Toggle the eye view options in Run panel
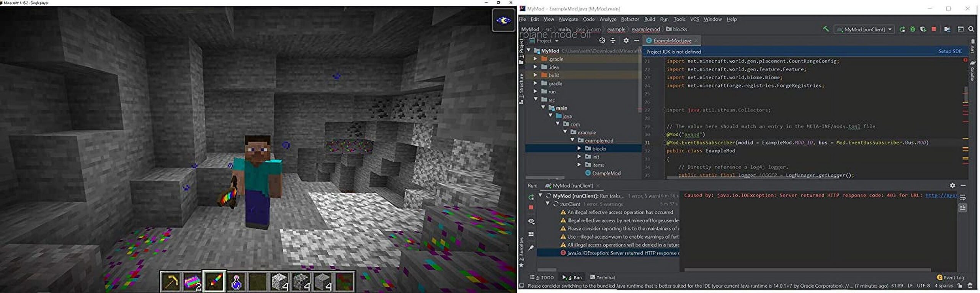 pyautogui.click(x=531, y=221)
